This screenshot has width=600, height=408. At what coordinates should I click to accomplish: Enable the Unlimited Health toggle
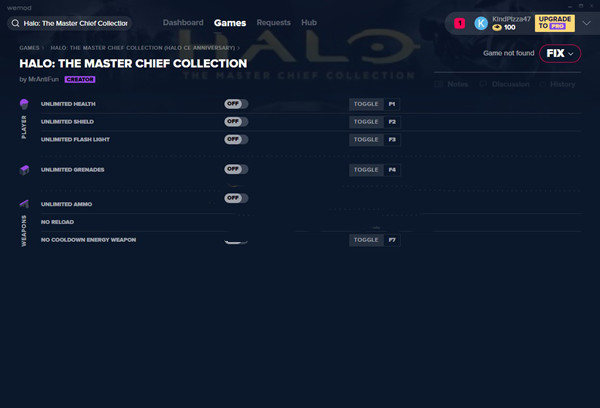coord(236,104)
